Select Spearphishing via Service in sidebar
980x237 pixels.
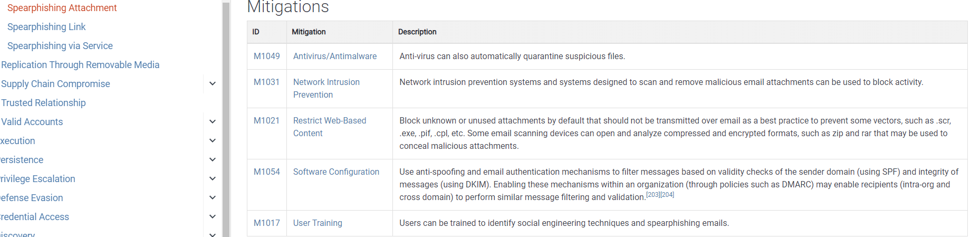click(x=60, y=46)
